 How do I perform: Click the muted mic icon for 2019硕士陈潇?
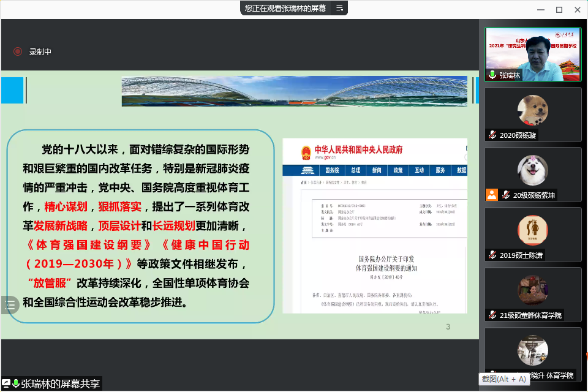pos(492,255)
